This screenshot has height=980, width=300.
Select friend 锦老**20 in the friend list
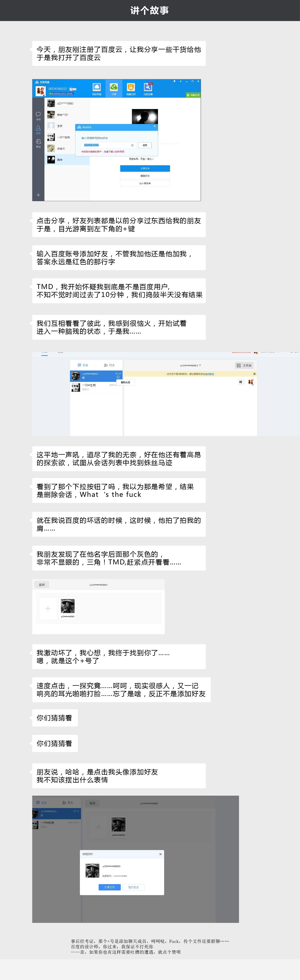67,114
